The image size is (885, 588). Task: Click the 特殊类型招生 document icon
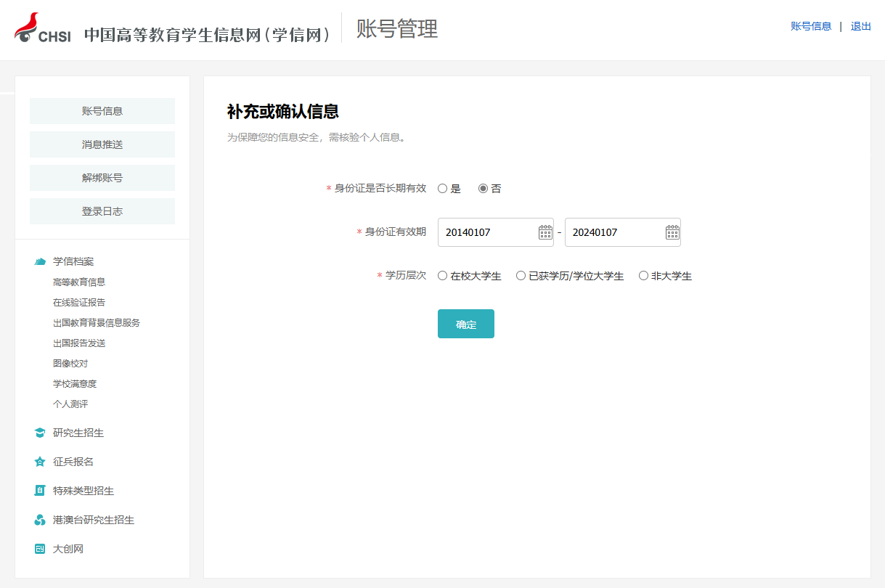[40, 491]
